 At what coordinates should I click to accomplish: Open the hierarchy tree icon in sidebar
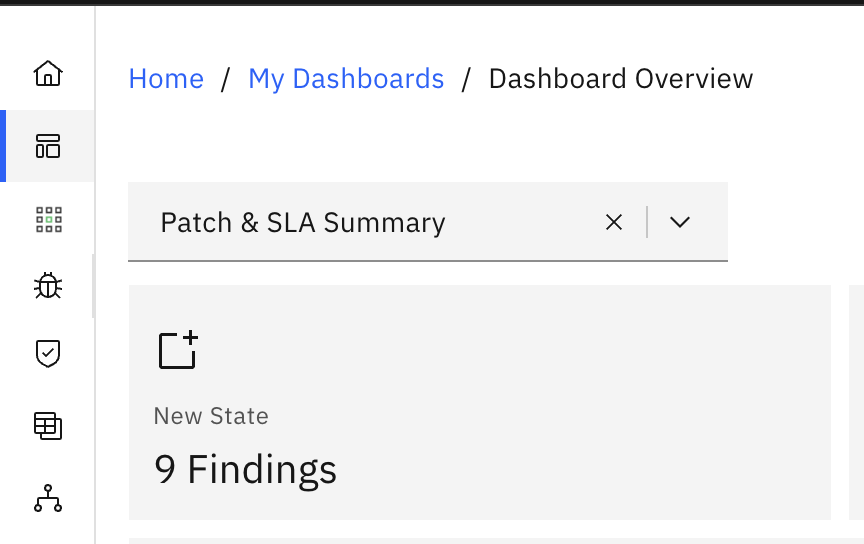48,498
